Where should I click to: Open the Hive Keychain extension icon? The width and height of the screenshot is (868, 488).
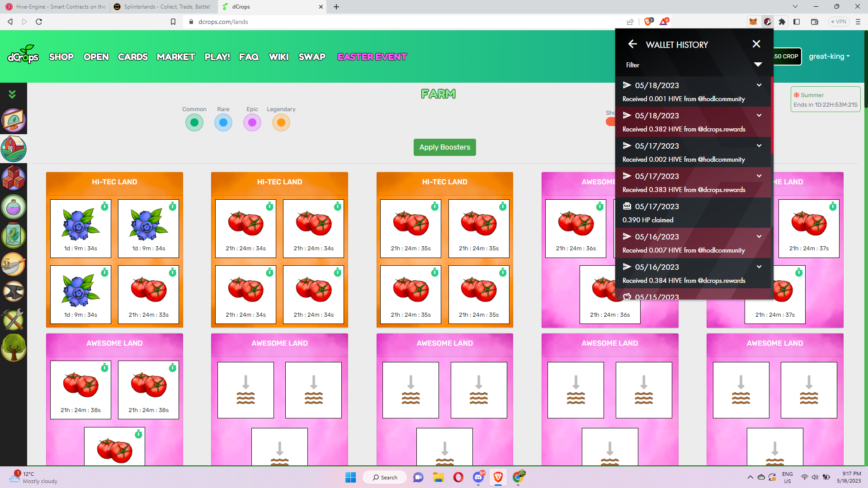(768, 22)
